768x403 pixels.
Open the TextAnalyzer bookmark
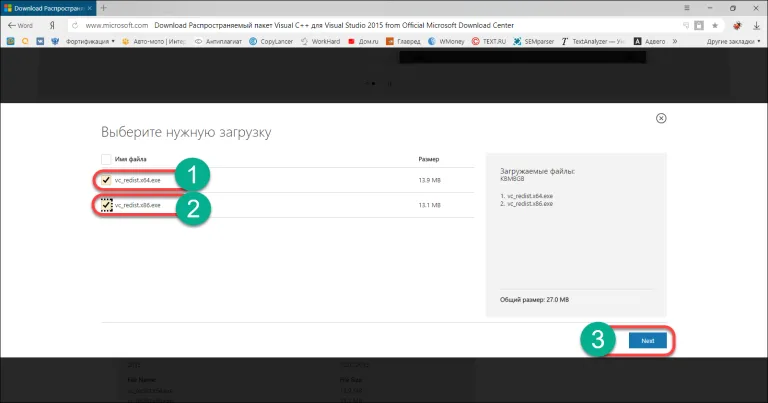pos(593,42)
